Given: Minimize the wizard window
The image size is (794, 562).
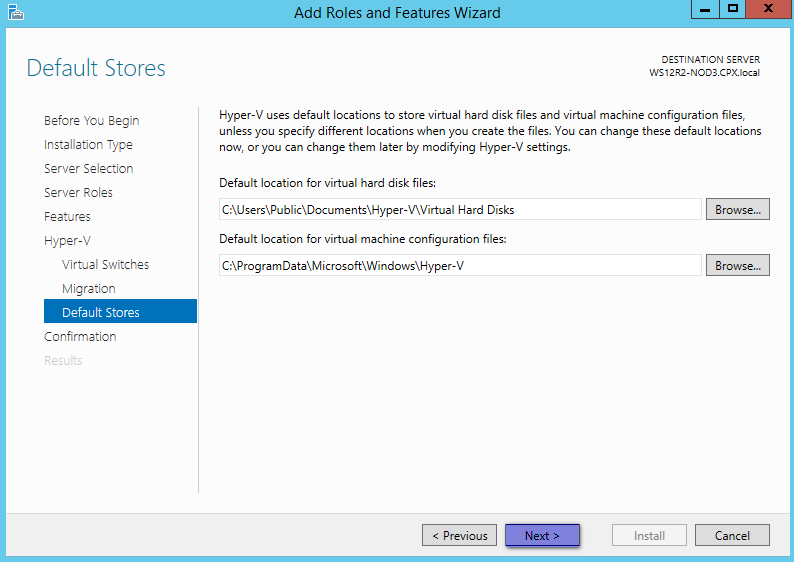Looking at the screenshot, I should pyautogui.click(x=705, y=9).
